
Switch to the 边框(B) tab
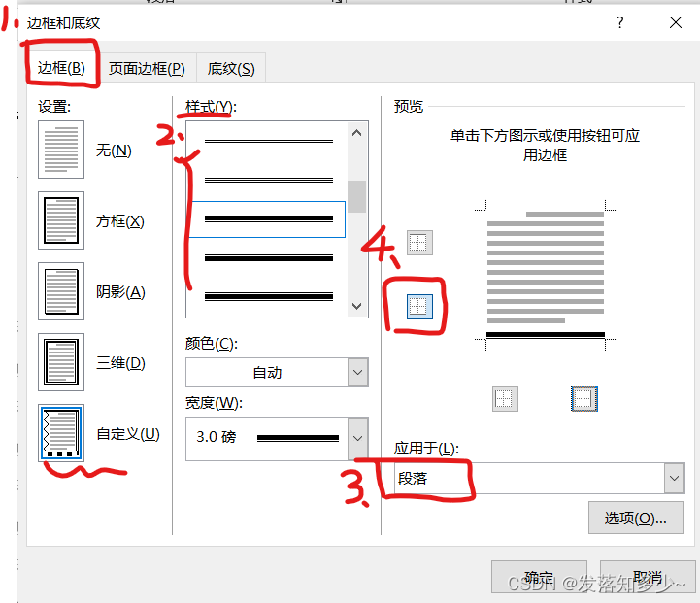pyautogui.click(x=61, y=68)
